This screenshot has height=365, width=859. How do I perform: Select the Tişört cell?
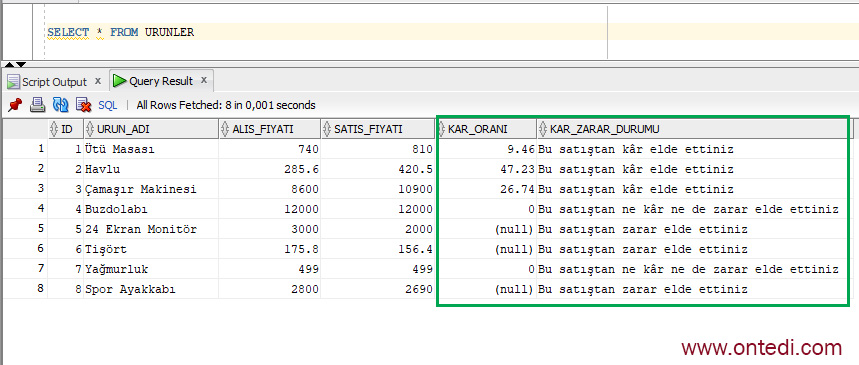point(151,249)
